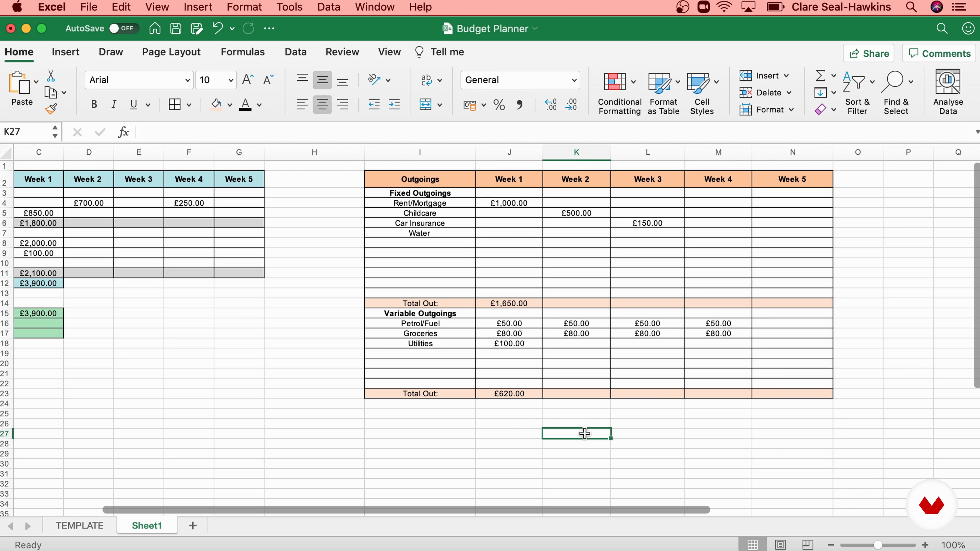
Task: Apply the font color A icon
Action: click(x=245, y=104)
